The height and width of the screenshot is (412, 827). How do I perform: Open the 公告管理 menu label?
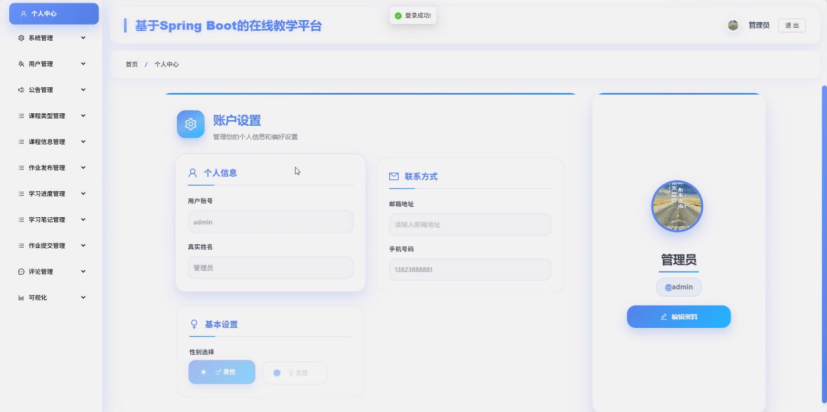coord(41,90)
